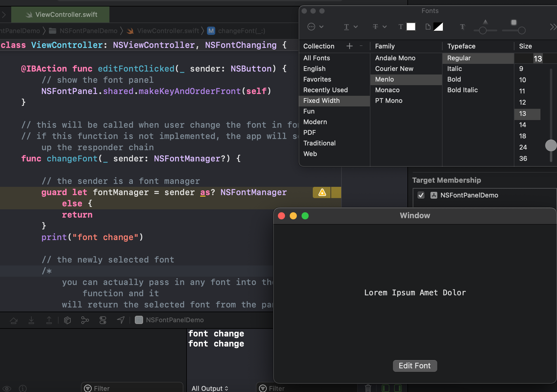Click the info print description icon

tap(23, 388)
